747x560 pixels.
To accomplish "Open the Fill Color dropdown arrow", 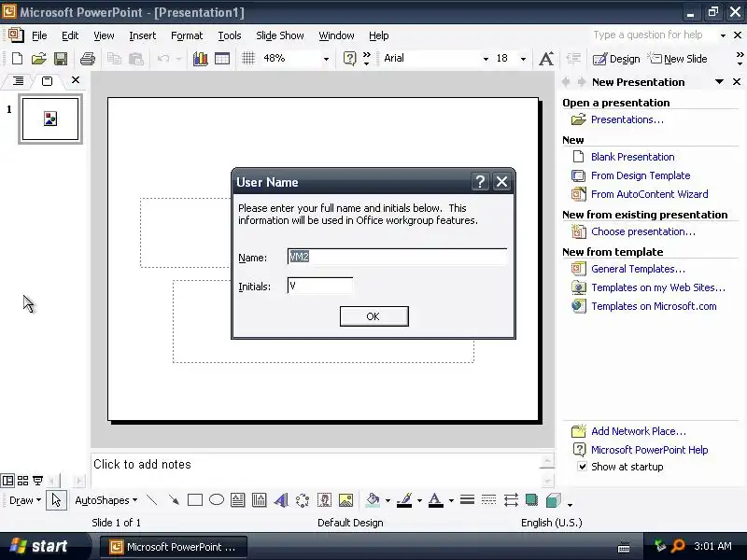I will click(x=388, y=500).
